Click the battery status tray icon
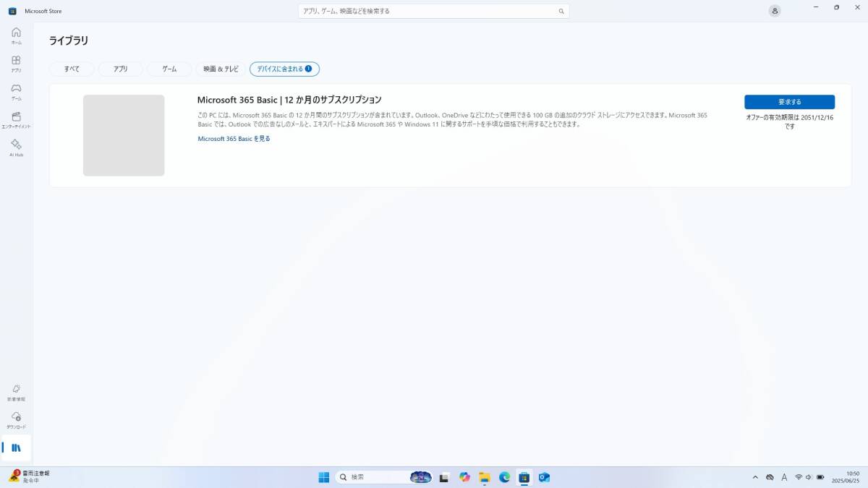Screen dimensions: 868x488 820,477
